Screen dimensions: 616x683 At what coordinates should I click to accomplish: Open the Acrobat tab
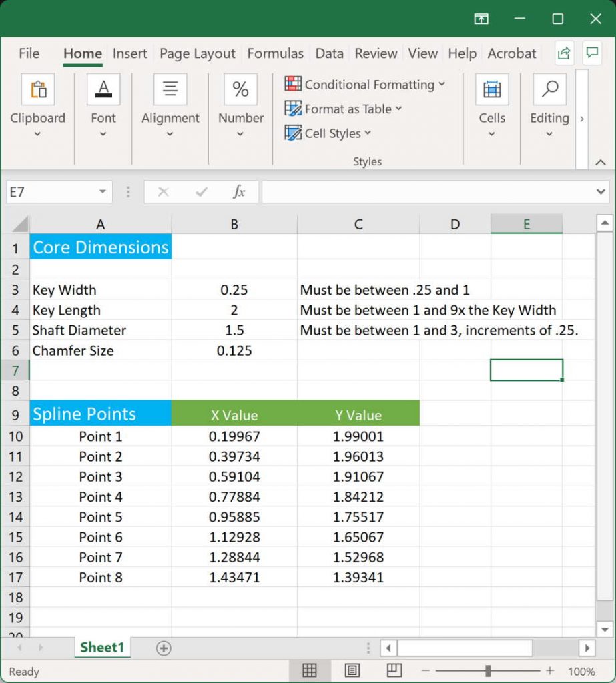512,53
